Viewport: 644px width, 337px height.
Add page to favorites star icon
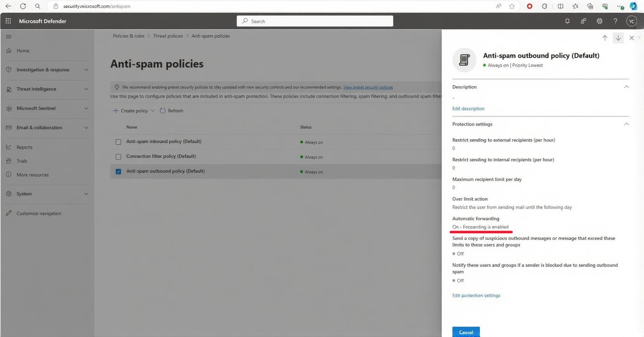pyautogui.click(x=512, y=6)
